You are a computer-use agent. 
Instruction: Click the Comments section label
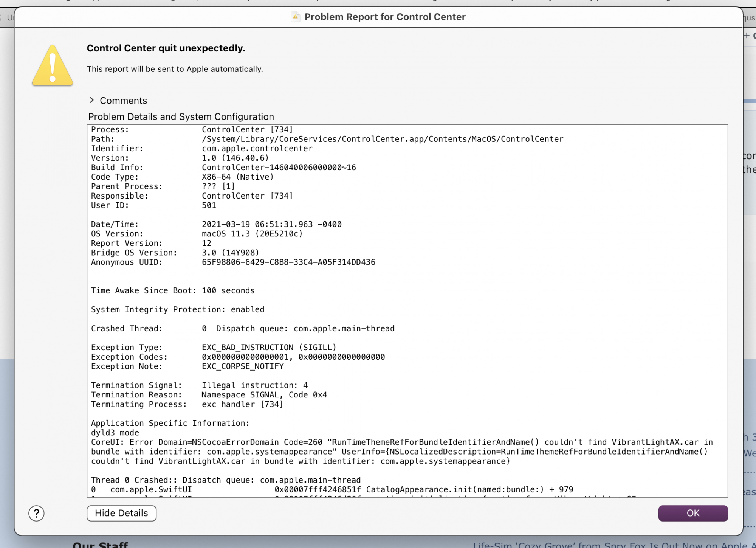tap(123, 101)
